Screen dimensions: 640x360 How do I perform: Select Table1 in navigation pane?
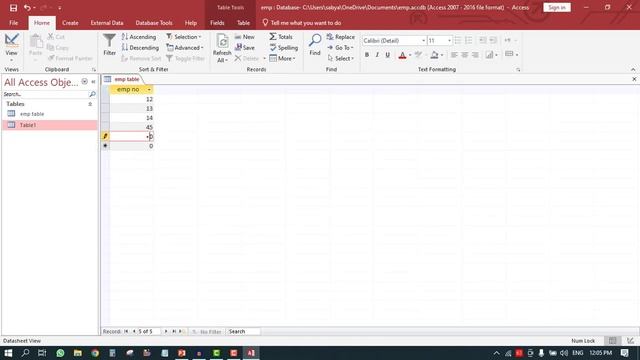point(50,125)
